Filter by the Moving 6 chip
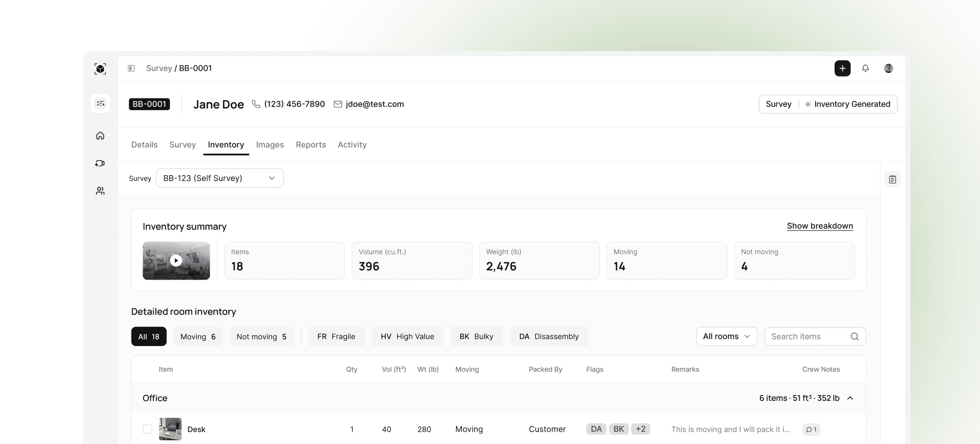Image resolution: width=980 pixels, height=444 pixels. (x=198, y=336)
